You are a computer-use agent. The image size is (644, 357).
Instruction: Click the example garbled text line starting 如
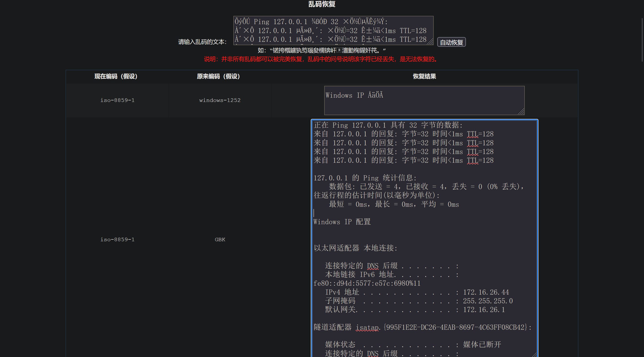(x=322, y=51)
